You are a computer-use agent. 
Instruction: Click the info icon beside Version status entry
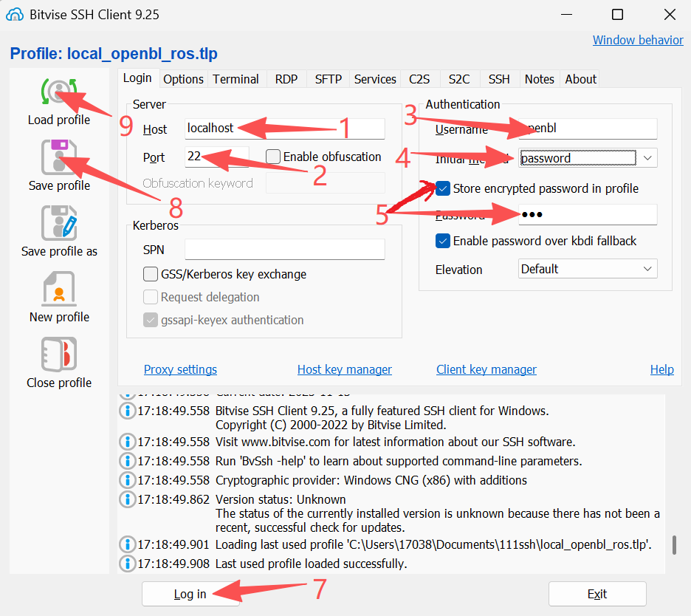click(x=128, y=500)
